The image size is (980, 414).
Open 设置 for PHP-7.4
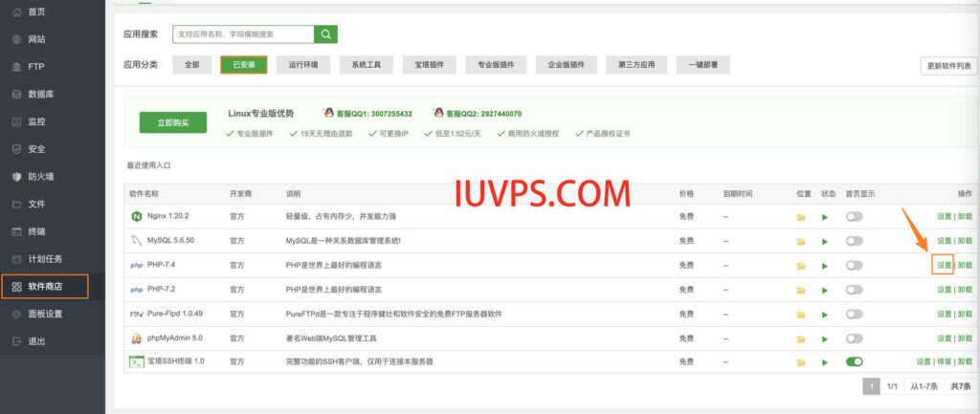click(944, 266)
